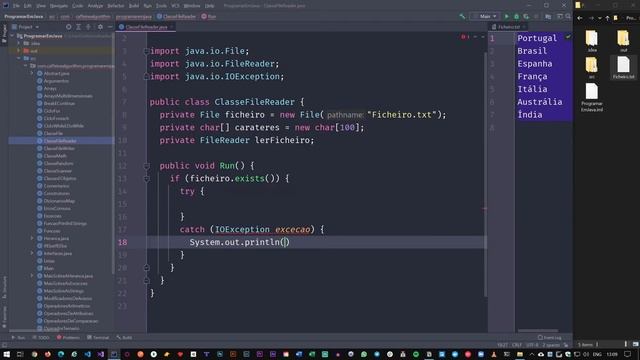
Task: Open the src folder in Explorer window
Action: point(592,68)
